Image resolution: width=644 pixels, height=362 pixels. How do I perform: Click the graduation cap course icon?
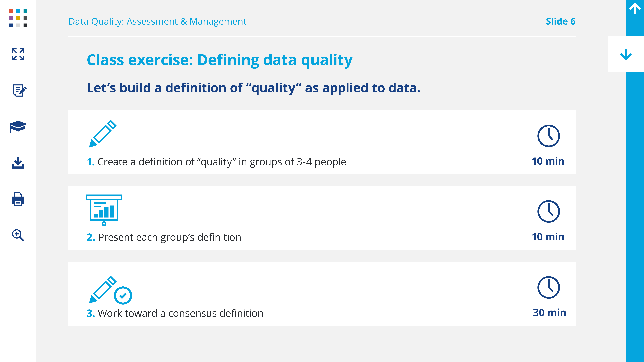click(18, 126)
